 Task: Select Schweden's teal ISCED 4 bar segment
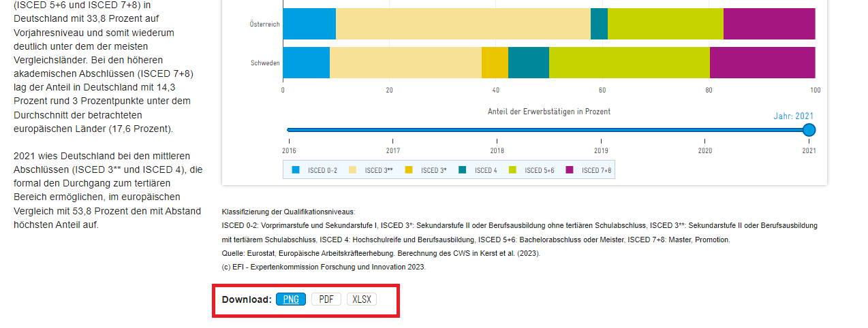coord(529,63)
